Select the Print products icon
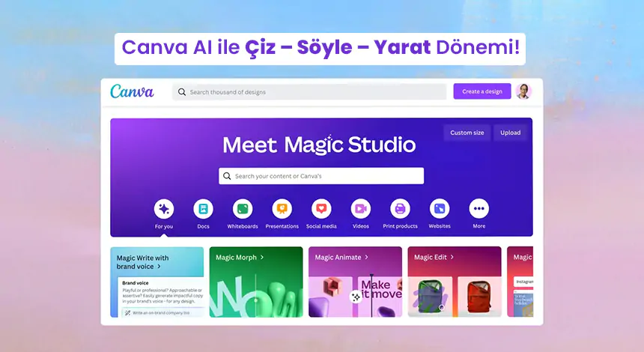Image resolution: width=644 pixels, height=352 pixels. [x=401, y=209]
